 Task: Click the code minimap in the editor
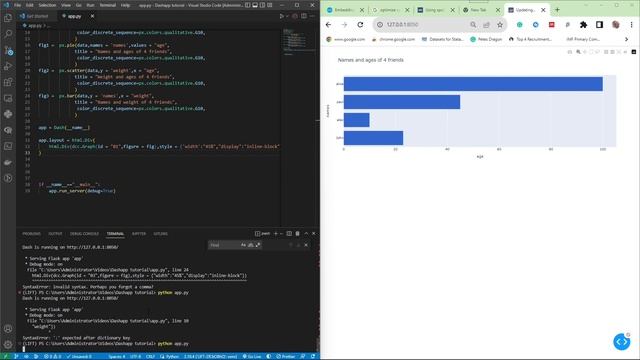(299, 42)
